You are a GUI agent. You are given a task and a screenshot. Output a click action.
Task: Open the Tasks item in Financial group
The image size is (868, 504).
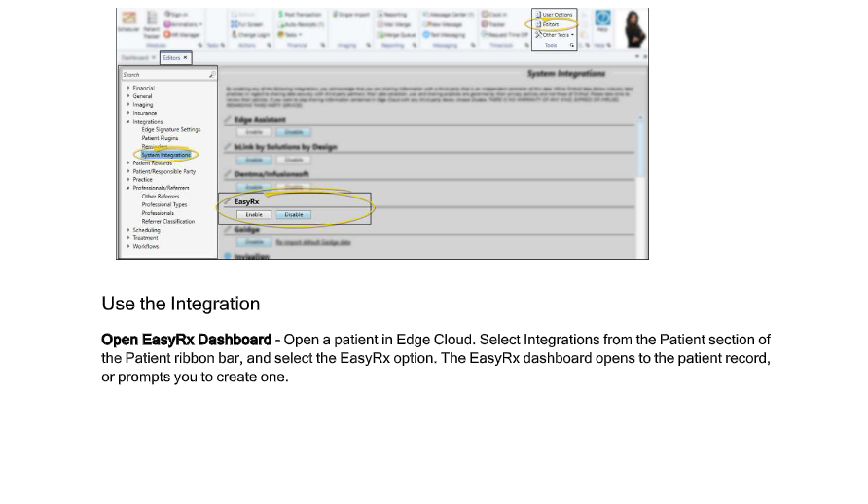click(x=290, y=34)
